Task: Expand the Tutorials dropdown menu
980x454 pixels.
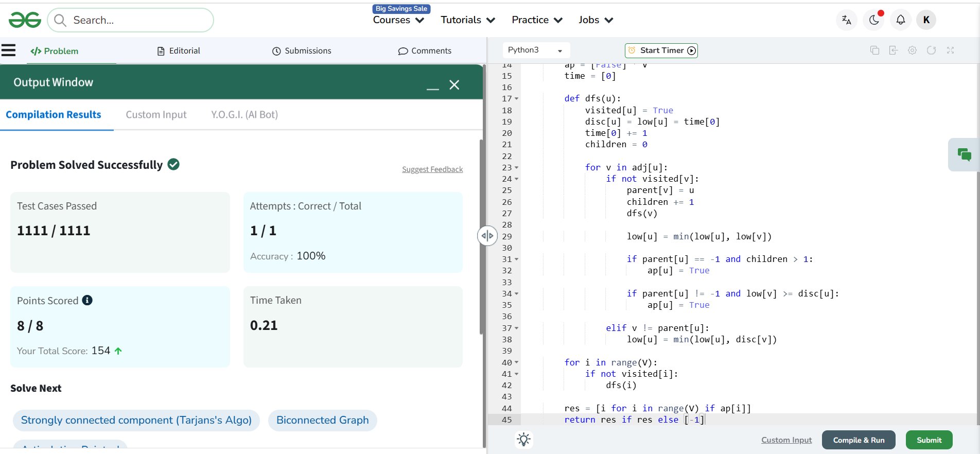Action: [467, 20]
